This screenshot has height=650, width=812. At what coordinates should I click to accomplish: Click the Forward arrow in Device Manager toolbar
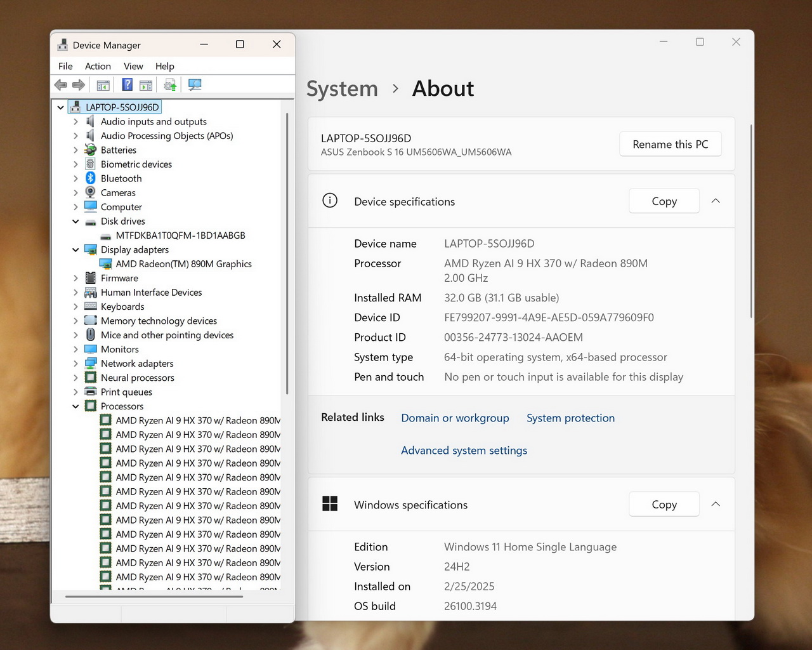[x=79, y=84]
